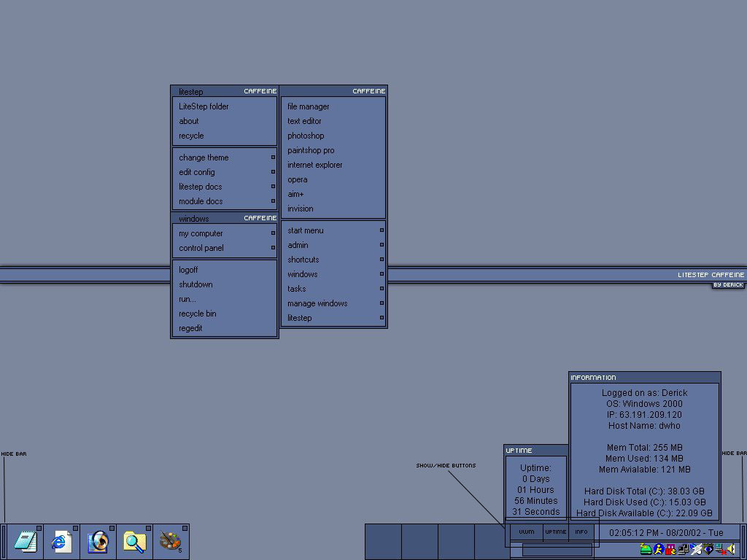Screen dimensions: 747x560
Task: Expand the litestep docs submenu
Action: pyautogui.click(x=225, y=187)
